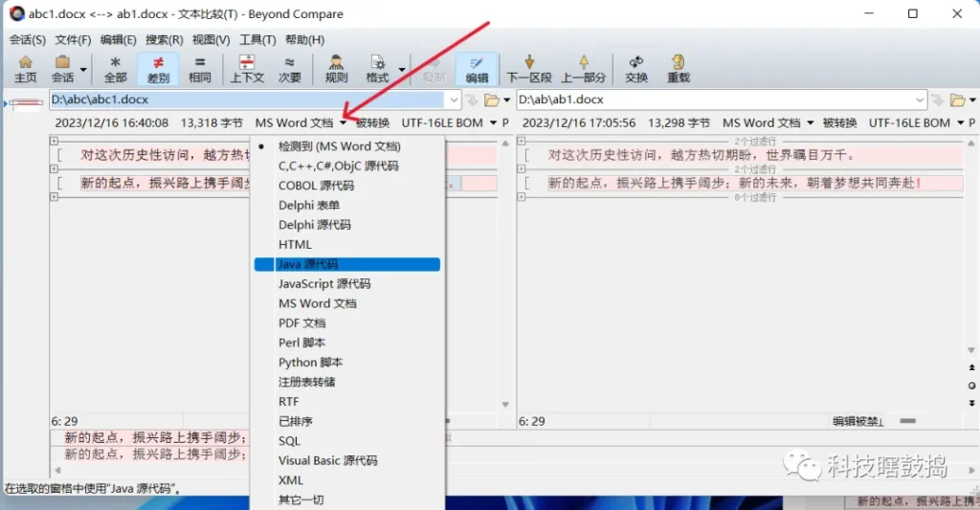Select COBOL 源代码 format

[x=347, y=186]
